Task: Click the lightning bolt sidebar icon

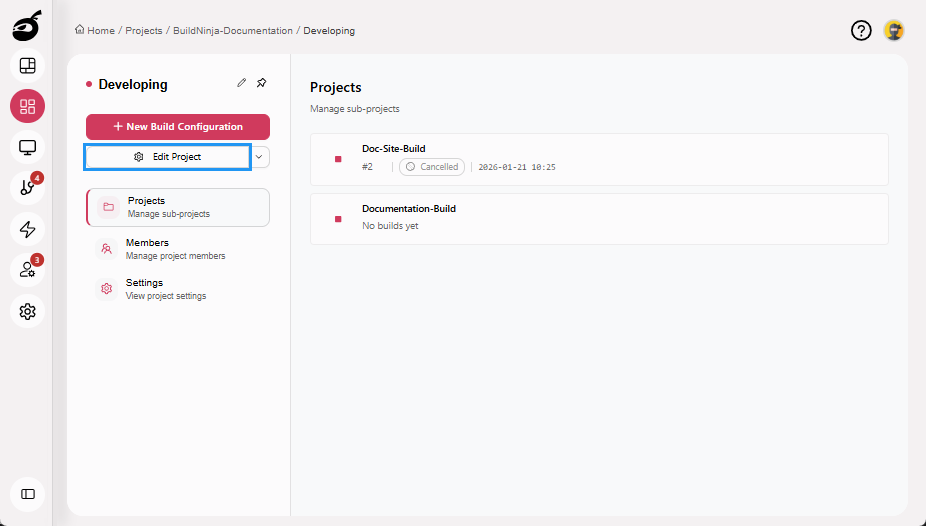Action: (27, 229)
